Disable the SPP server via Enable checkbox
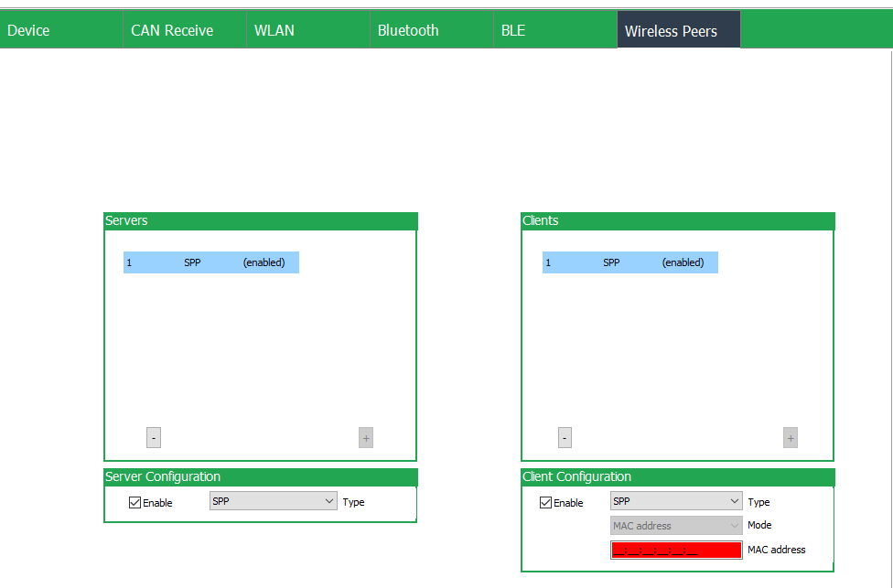 [x=134, y=502]
